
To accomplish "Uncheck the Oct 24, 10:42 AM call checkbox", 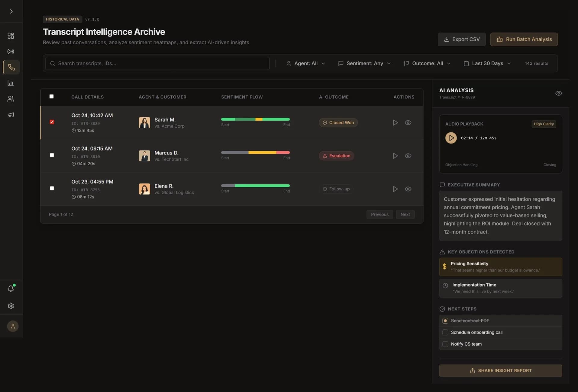I will [x=52, y=122].
